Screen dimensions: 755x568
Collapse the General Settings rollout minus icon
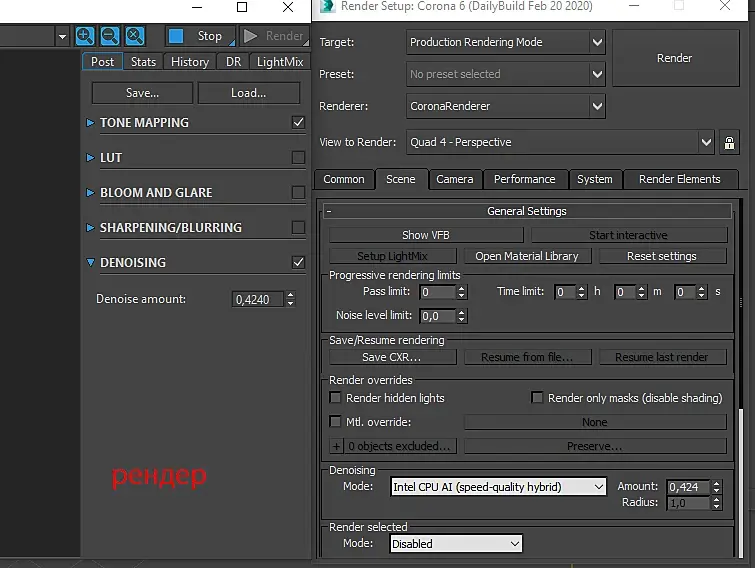tap(329, 211)
